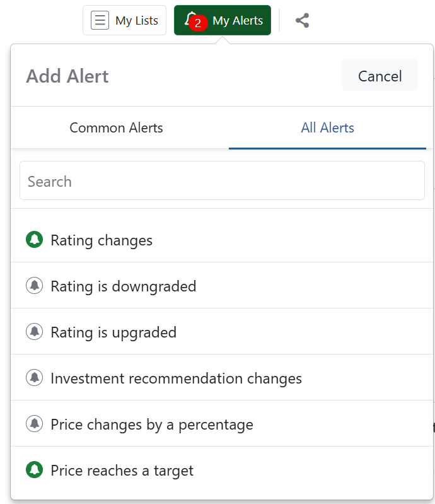Choose the Investment recommendation changes alert
The width and height of the screenshot is (435, 504).
[x=222, y=378]
